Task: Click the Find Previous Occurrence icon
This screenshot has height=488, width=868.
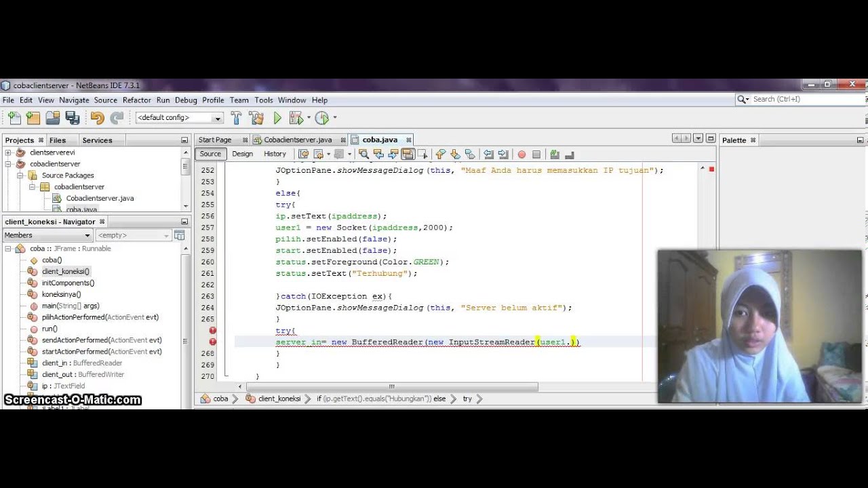Action: pyautogui.click(x=378, y=155)
